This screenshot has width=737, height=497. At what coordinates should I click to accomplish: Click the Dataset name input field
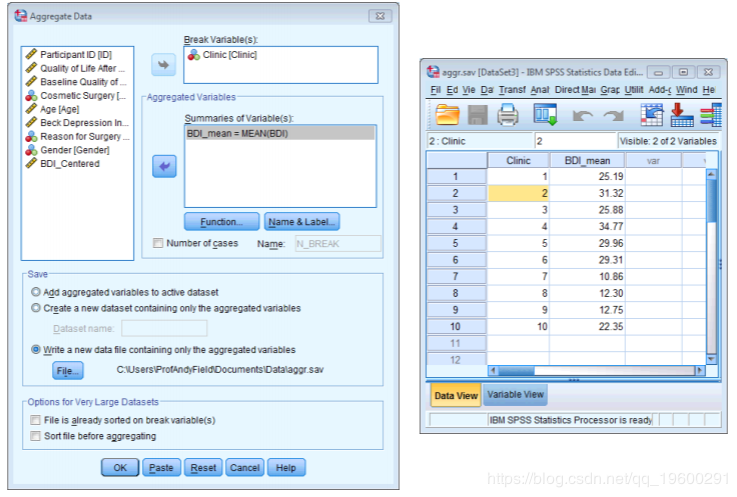click(x=164, y=328)
